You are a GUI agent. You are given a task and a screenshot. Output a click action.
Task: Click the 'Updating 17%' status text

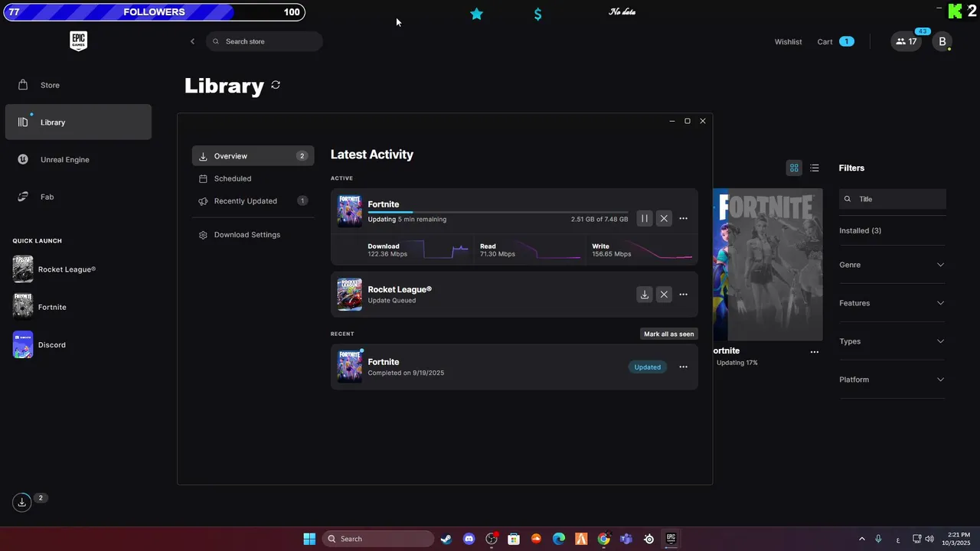[x=737, y=363]
